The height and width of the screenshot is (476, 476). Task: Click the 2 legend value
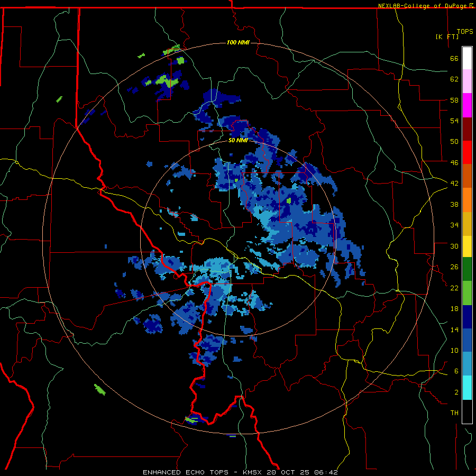456,392
